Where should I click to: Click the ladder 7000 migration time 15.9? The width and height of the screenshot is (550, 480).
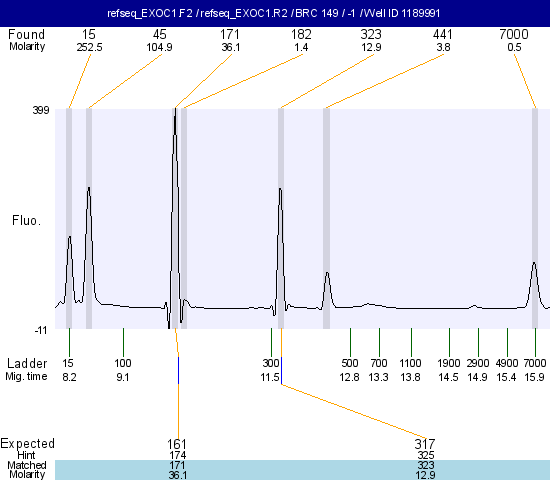tap(534, 377)
